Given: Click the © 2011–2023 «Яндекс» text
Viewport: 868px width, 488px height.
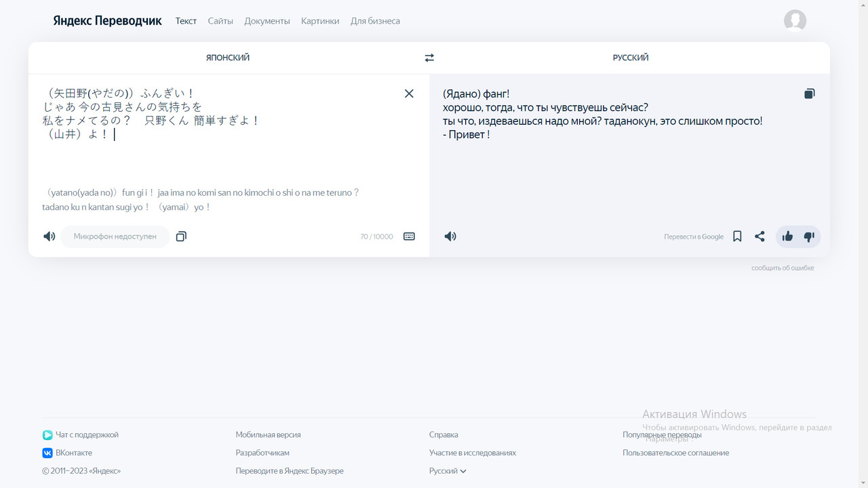Looking at the screenshot, I should (x=81, y=471).
